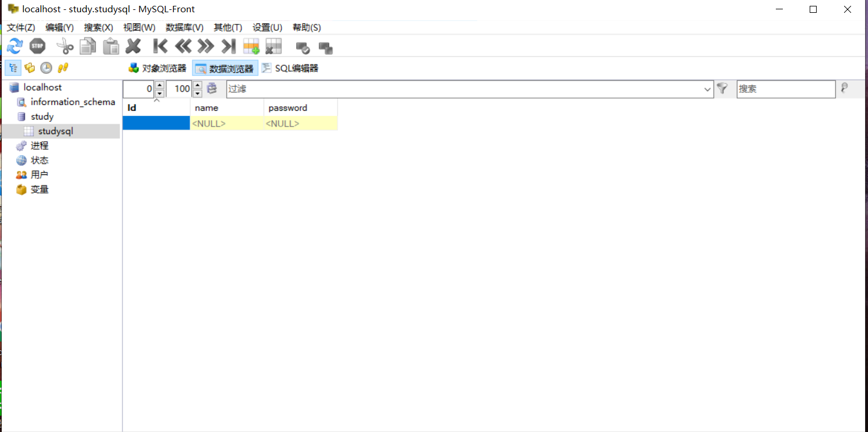The image size is (868, 432).
Task: Click the offset field showing 0
Action: point(139,89)
